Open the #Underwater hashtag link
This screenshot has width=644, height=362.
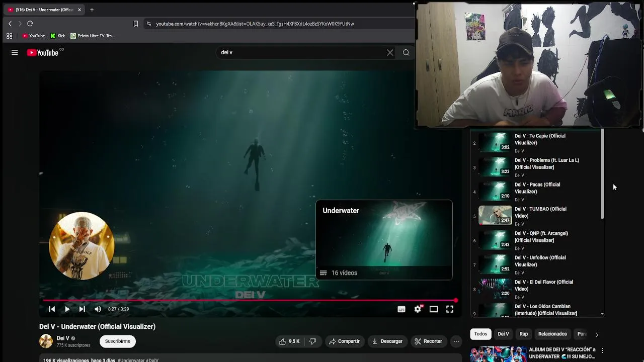(131, 360)
